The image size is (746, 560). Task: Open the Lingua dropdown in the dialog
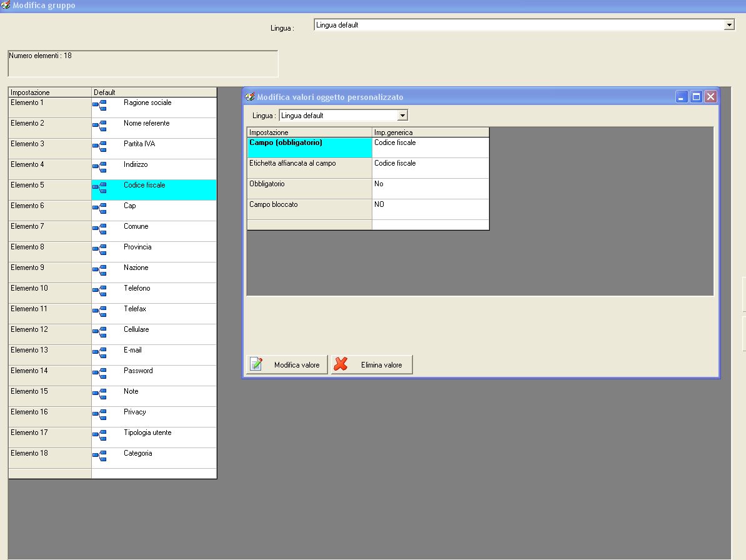(402, 115)
